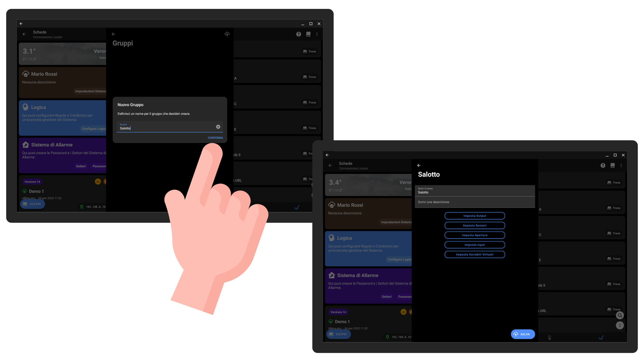Click Imposta Sensori button
Viewport: 644px width, 362px height.
(x=475, y=225)
